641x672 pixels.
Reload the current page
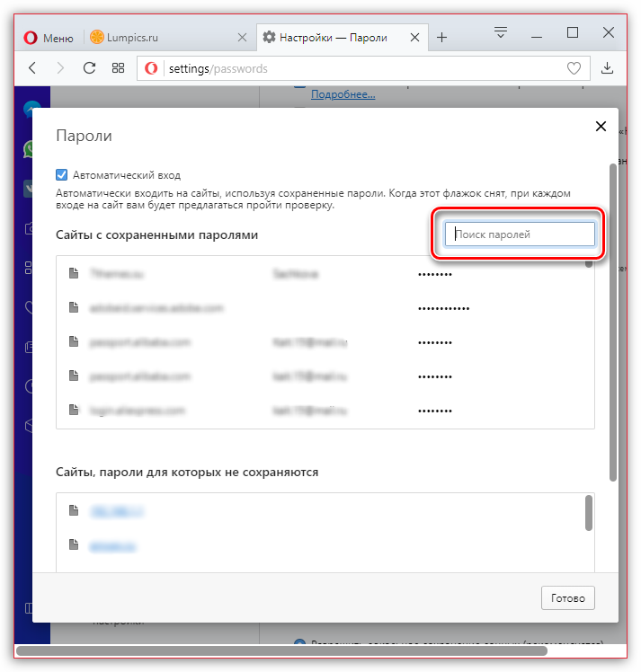click(x=89, y=67)
